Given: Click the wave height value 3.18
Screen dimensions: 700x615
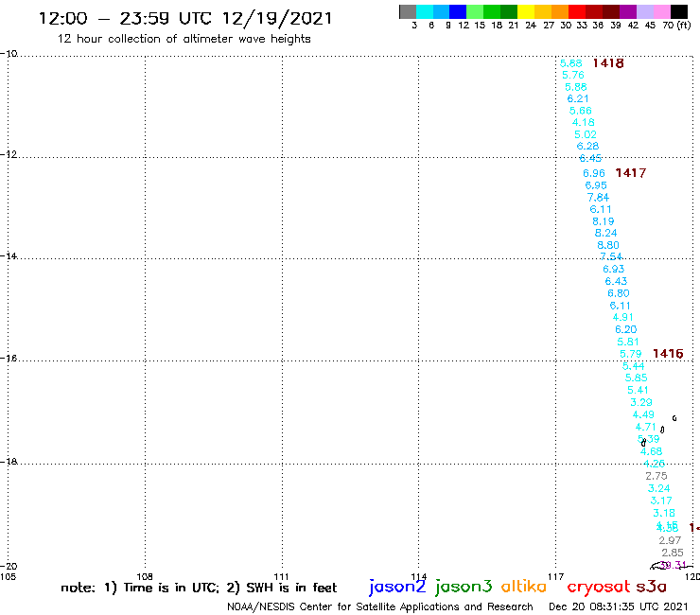Looking at the screenshot, I should [664, 513].
